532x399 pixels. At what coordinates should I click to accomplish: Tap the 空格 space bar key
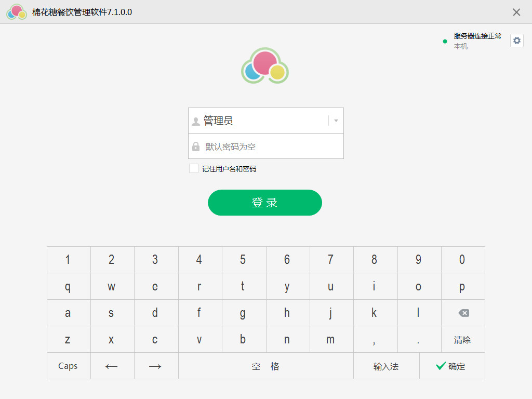coord(266,366)
